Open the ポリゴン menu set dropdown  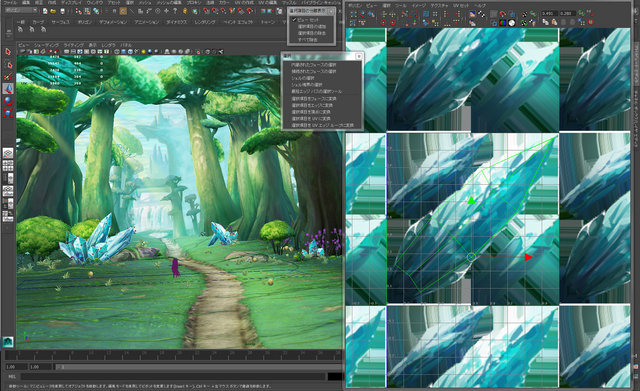[x=21, y=10]
